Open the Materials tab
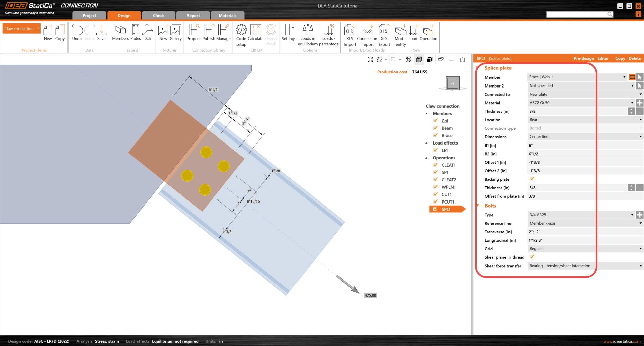This screenshot has width=644, height=346. pos(227,16)
